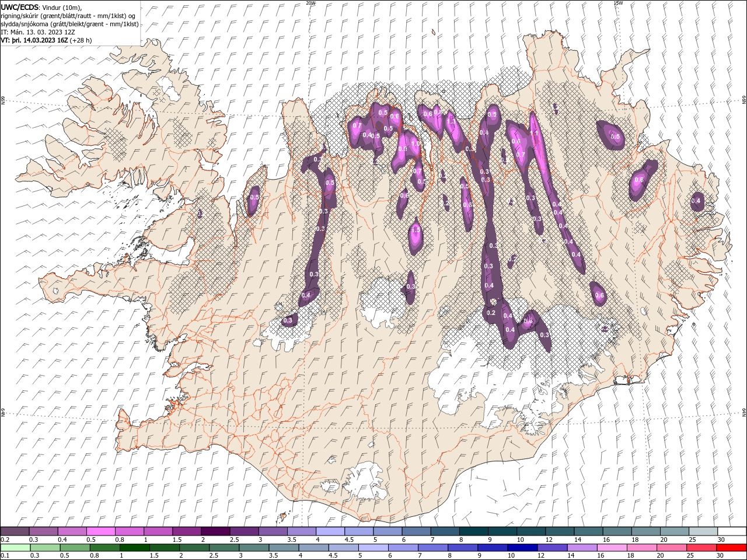Click the "0.1" label in the rain legend
Screen dimensions: 747x560
click(x=4, y=556)
